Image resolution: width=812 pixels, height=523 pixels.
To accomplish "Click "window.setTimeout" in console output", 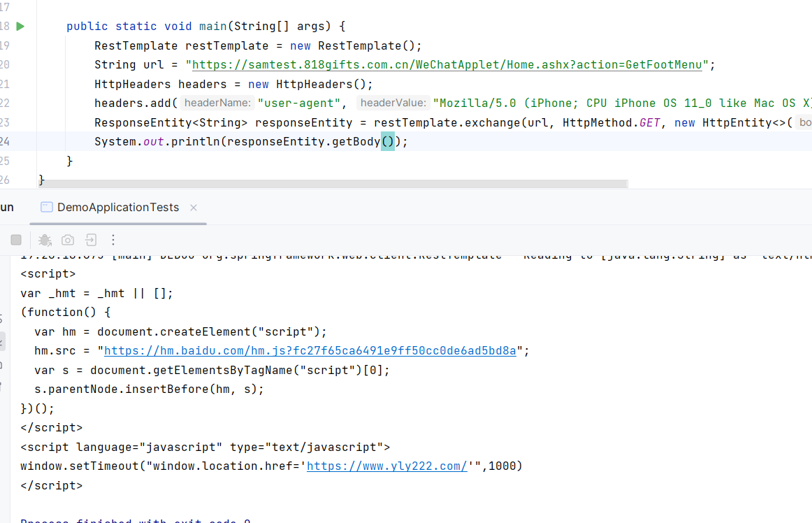I will 80,466.
